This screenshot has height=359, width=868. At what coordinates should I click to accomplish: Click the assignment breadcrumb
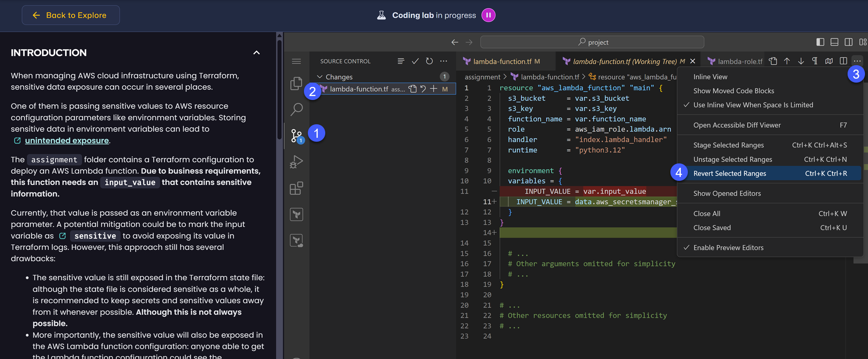tap(482, 77)
